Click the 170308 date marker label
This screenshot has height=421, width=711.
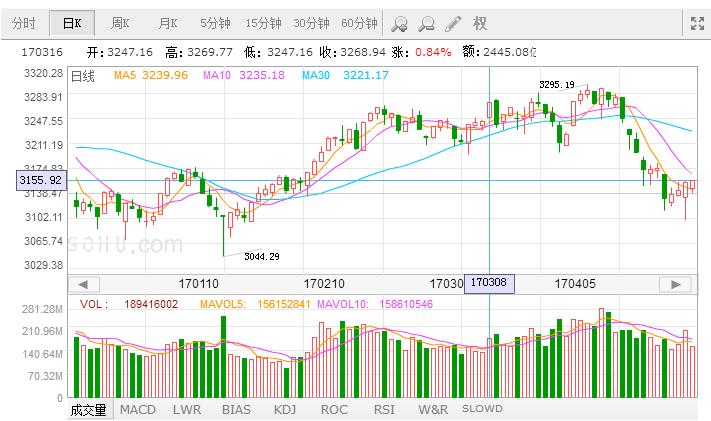(489, 284)
